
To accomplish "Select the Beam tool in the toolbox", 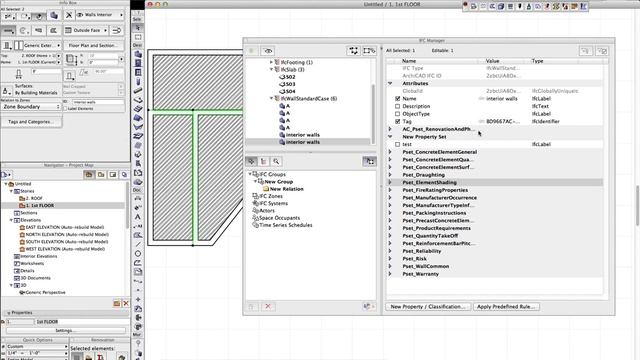I will [x=138, y=90].
